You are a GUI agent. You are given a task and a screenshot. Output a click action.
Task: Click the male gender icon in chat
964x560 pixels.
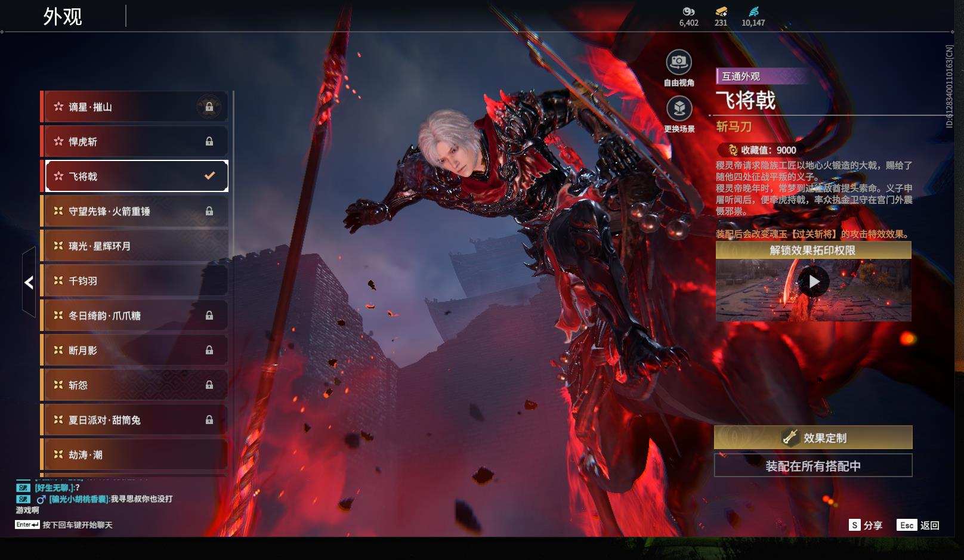(x=41, y=499)
